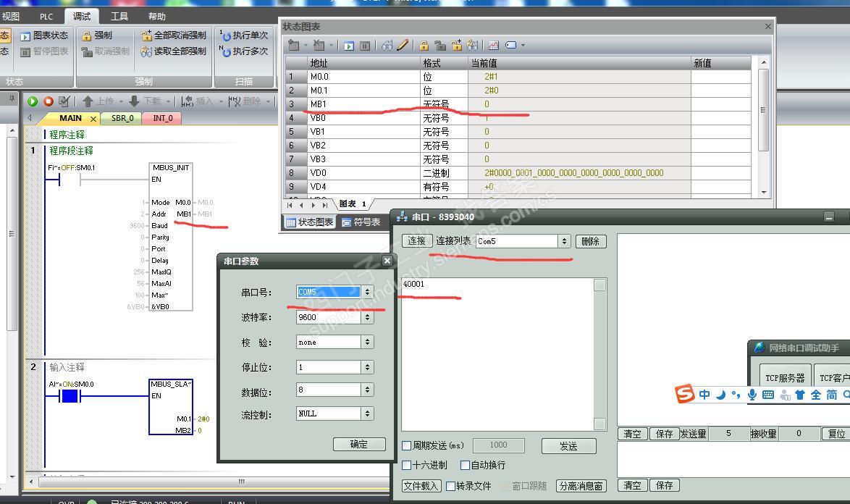Viewport: 850px width, 504px height.
Task: Open the 调试 ribbon tab
Action: [82, 16]
